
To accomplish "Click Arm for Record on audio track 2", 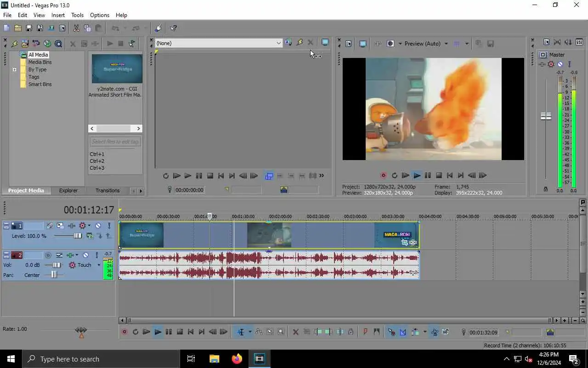I will [x=48, y=255].
